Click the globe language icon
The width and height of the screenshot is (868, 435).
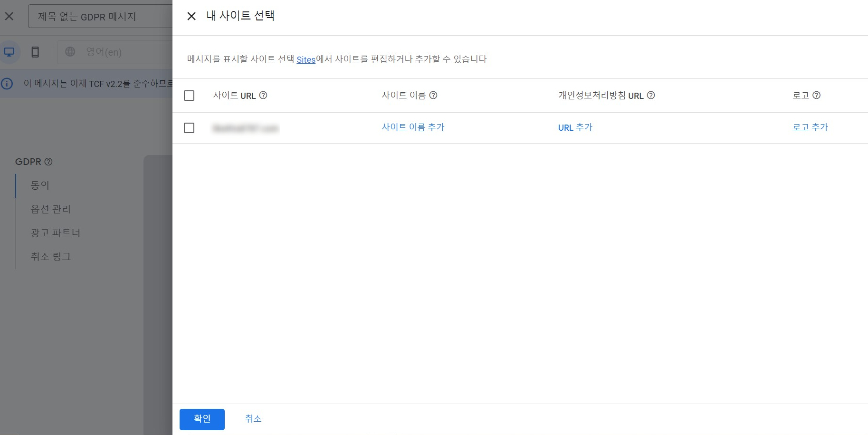tap(70, 52)
